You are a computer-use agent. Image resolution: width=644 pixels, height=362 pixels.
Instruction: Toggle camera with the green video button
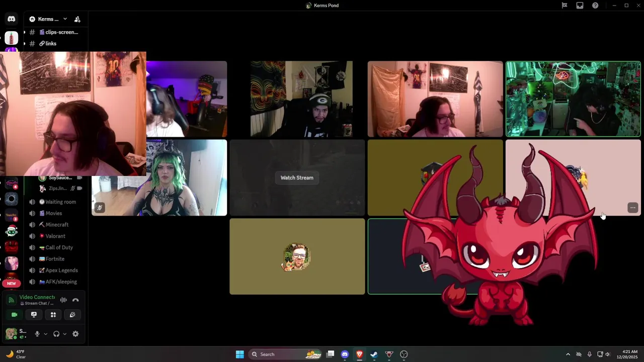coord(15,315)
